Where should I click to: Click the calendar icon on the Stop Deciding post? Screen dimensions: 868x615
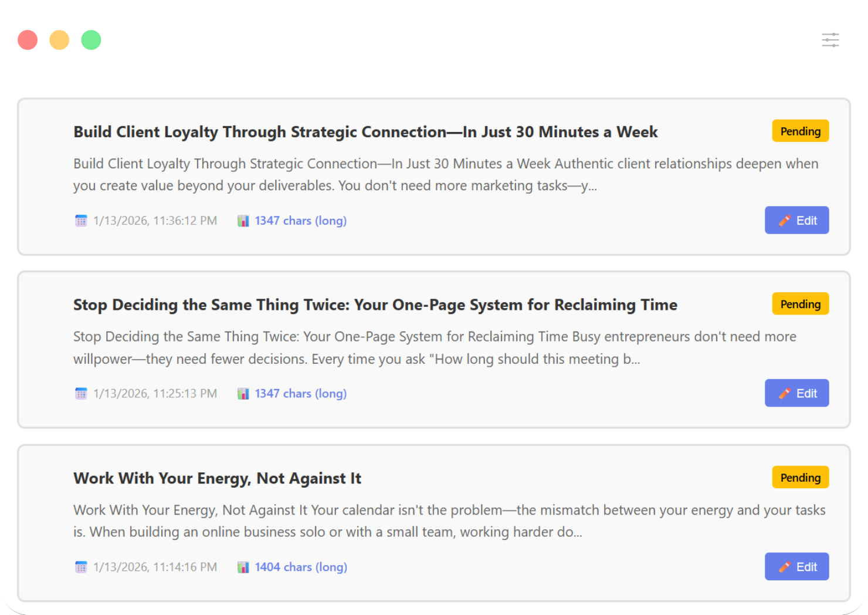(x=81, y=393)
